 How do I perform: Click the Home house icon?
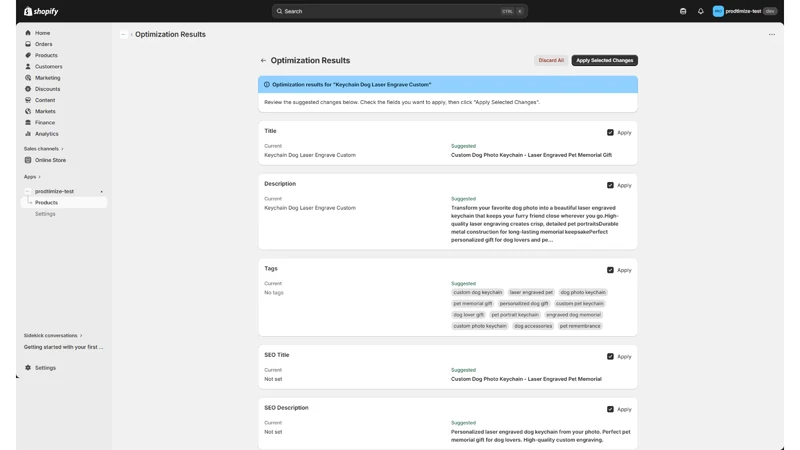click(x=28, y=33)
